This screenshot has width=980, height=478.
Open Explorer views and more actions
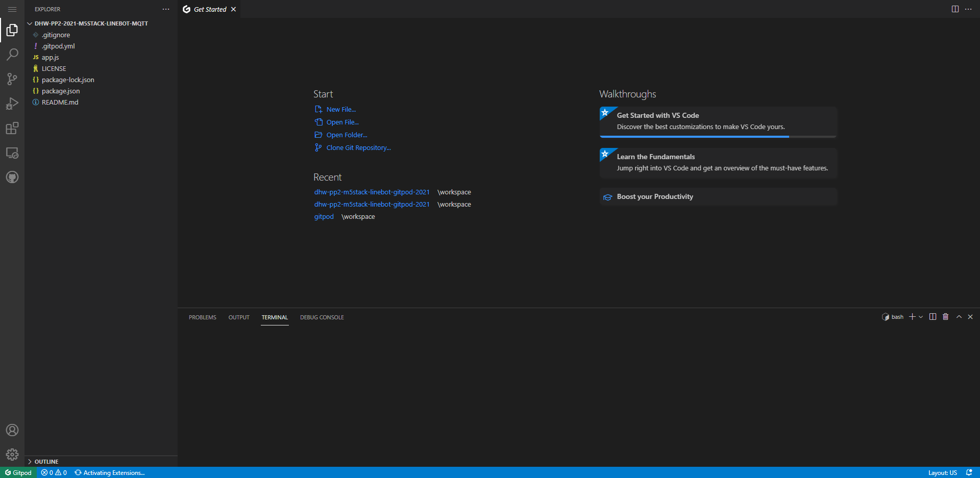166,9
